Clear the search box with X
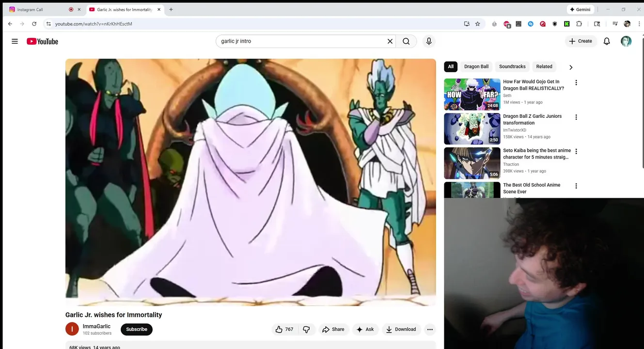This screenshot has width=644, height=349. tap(390, 41)
